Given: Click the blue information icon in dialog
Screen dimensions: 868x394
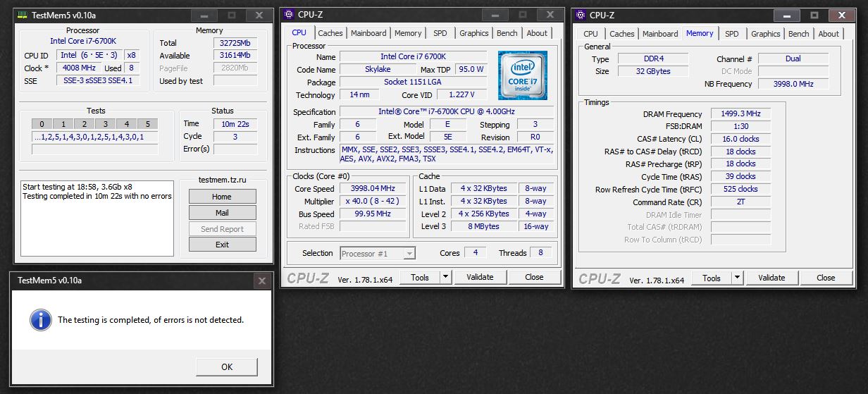Looking at the screenshot, I should [x=40, y=319].
